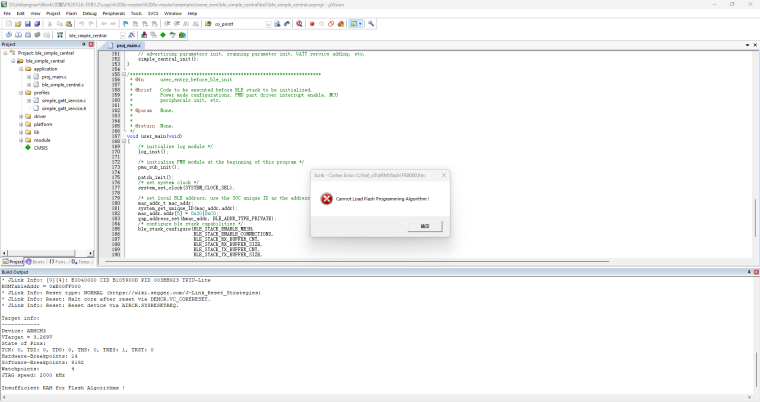The image size is (760, 402).
Task: Expand proj_main.c file node
Action: pos(29,77)
